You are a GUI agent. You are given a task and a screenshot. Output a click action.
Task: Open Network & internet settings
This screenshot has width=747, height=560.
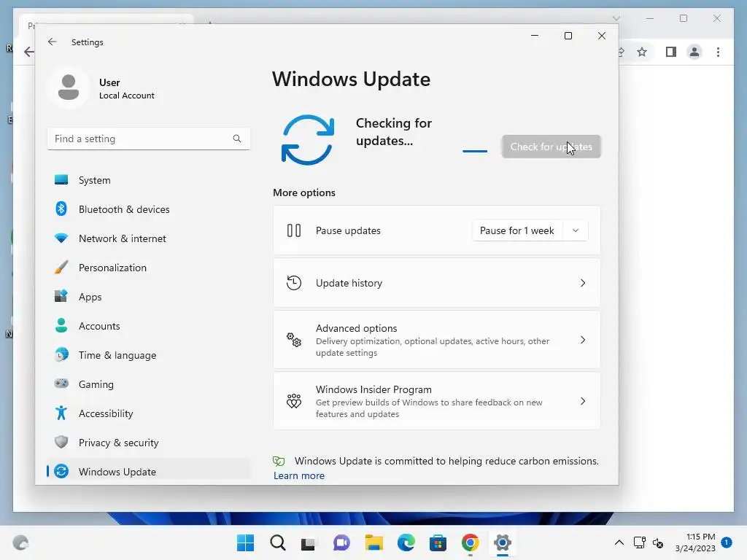[x=149, y=238]
